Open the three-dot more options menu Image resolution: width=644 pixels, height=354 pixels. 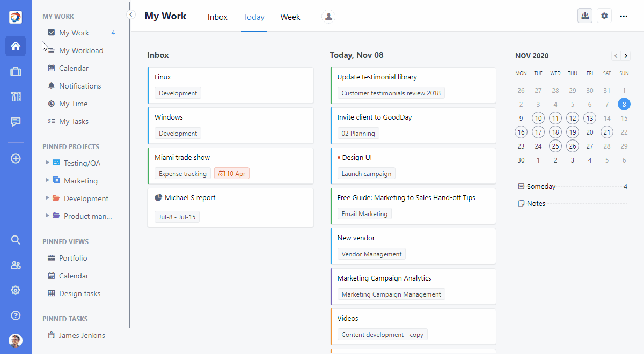(x=624, y=16)
